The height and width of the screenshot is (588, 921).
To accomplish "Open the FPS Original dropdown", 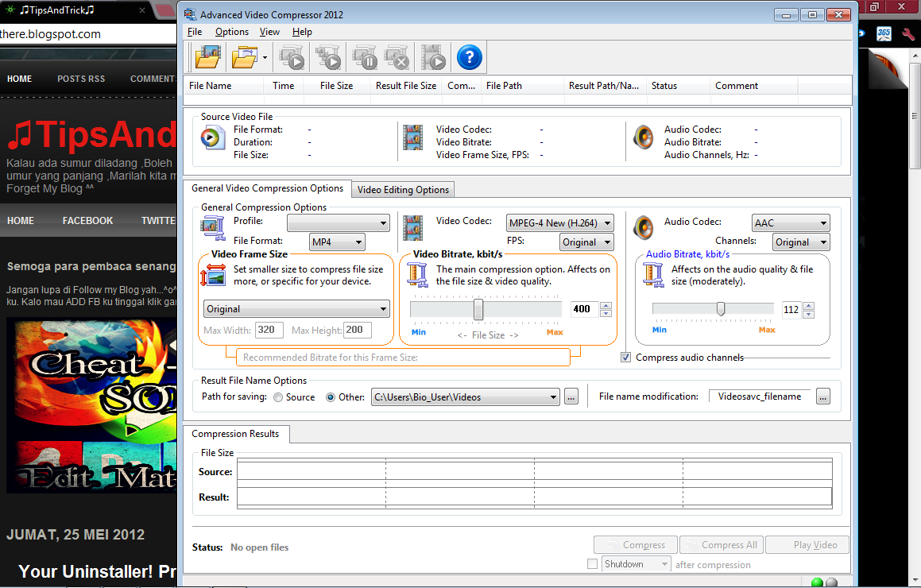I will (586, 242).
